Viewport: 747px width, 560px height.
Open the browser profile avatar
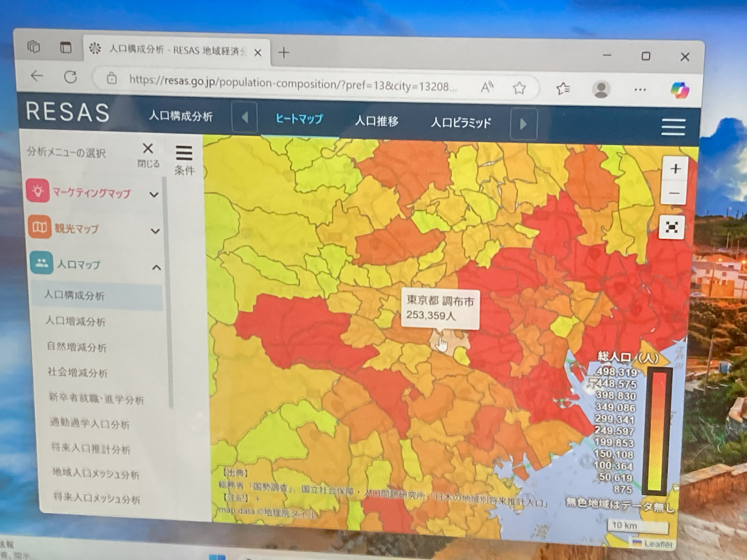point(601,89)
